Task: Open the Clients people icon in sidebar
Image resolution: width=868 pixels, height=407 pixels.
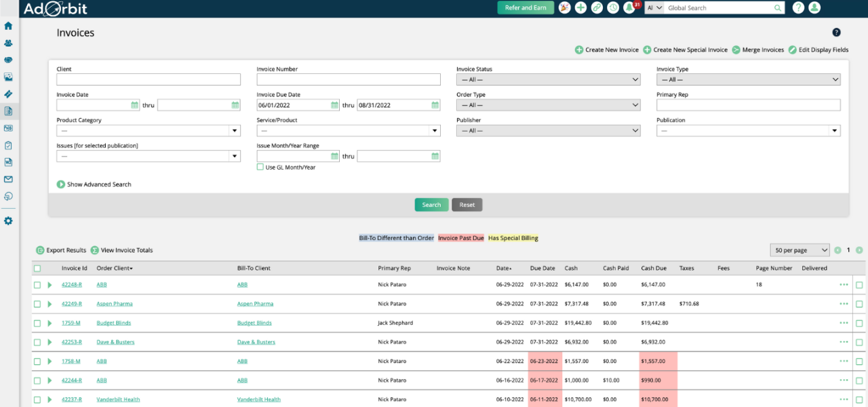Action: [x=8, y=43]
